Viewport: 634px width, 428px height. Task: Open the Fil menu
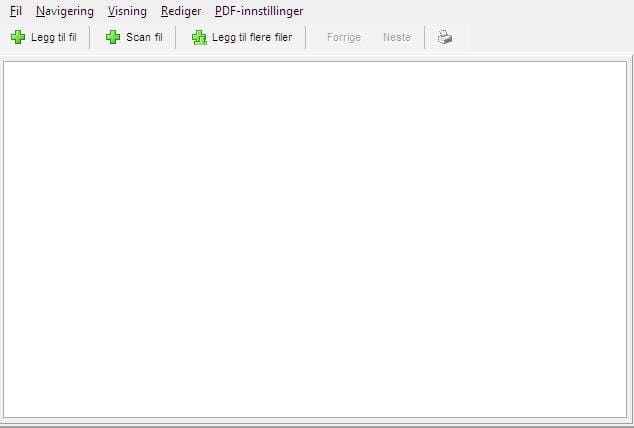tap(15, 11)
